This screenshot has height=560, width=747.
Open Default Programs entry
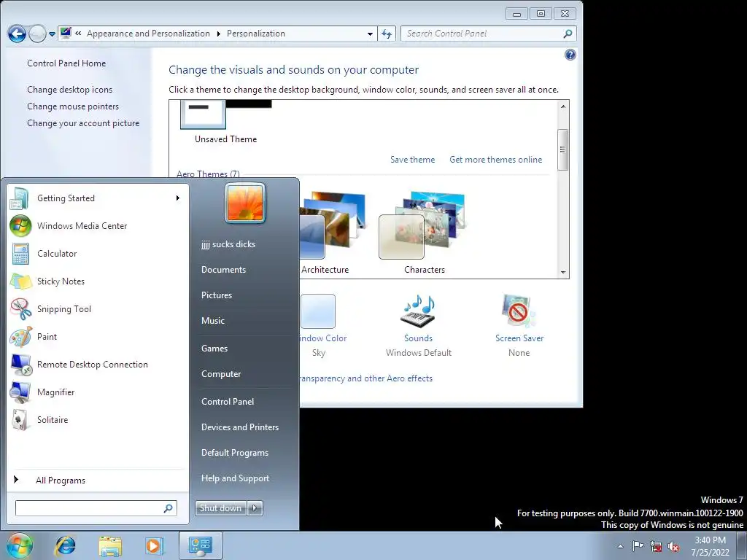[235, 453]
